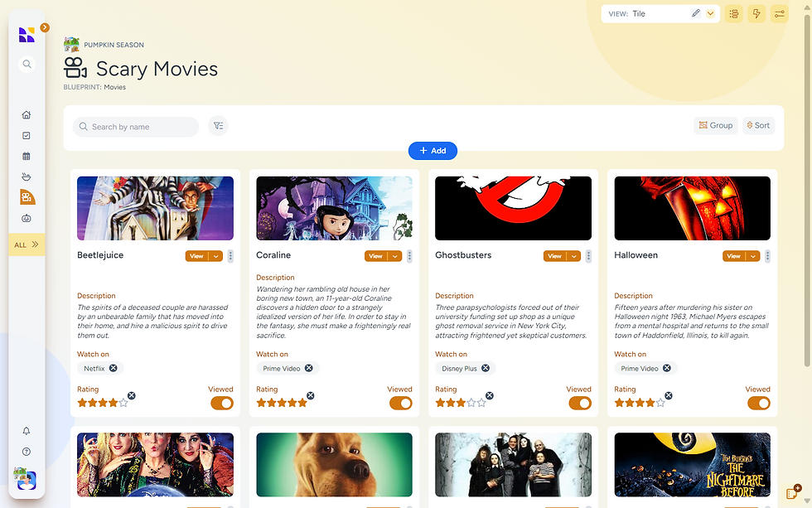Set Beetlejuice rating to the fifth star
The image size is (812, 508).
click(x=123, y=403)
